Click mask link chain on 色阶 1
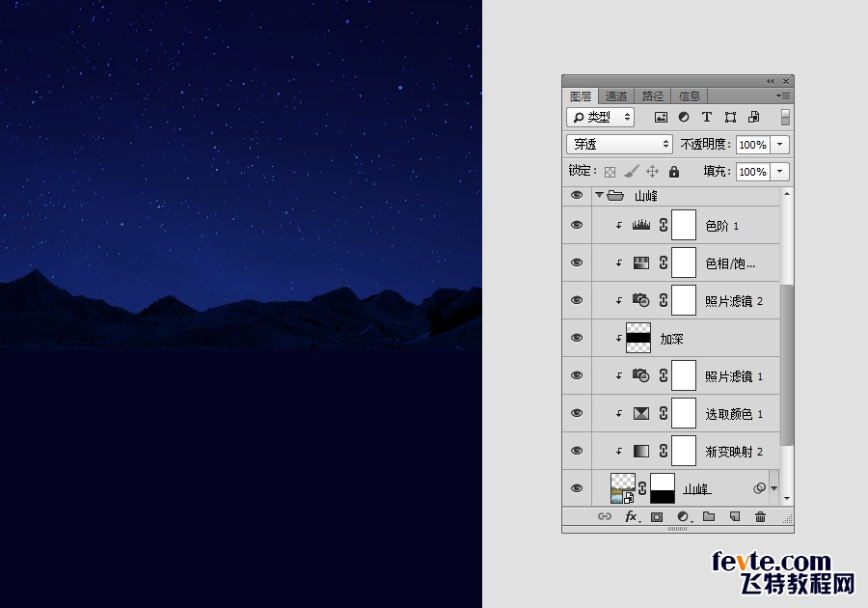868x608 pixels. (x=664, y=225)
